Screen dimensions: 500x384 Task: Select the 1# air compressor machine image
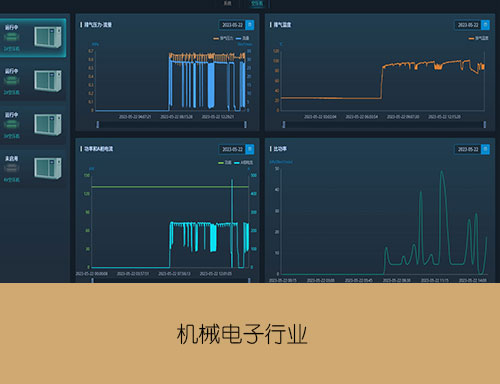coord(48,37)
